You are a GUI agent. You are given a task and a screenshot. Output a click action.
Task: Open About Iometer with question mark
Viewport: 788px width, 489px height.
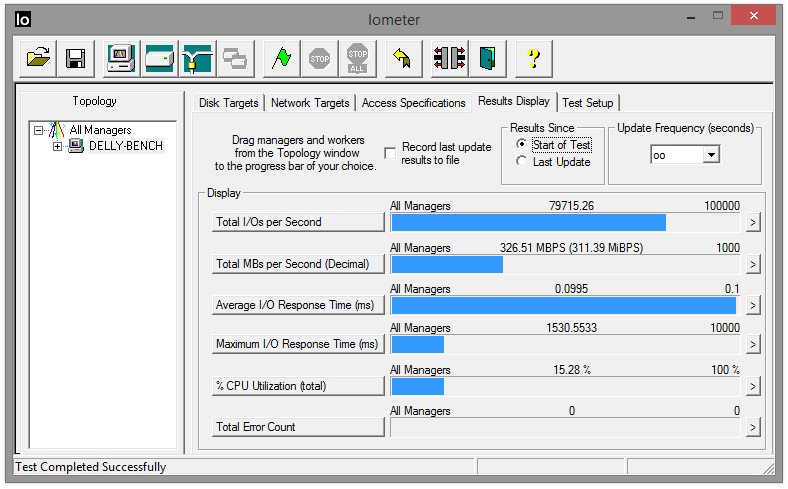[534, 59]
